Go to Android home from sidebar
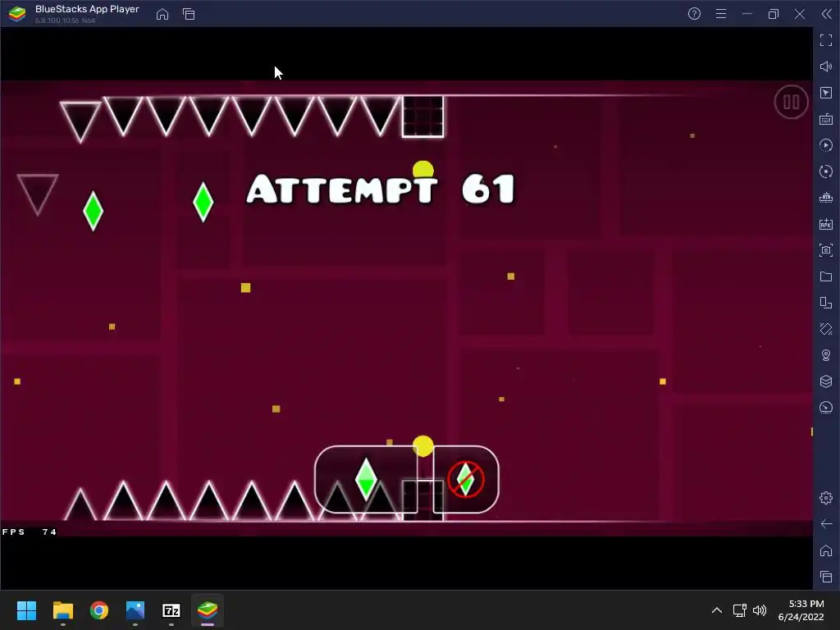840x630 pixels. (x=826, y=550)
